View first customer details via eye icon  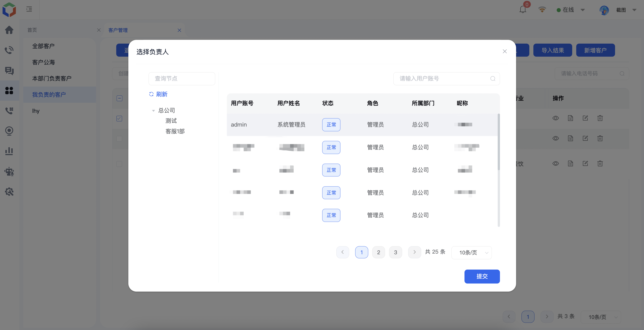[x=556, y=118]
